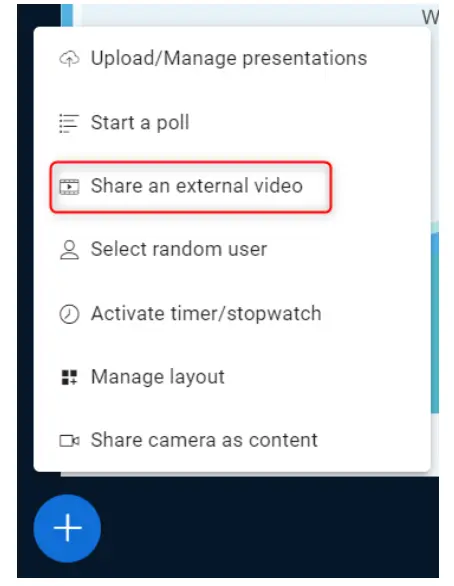
Task: Choose Activate timer/stopwatch
Action: 206,313
